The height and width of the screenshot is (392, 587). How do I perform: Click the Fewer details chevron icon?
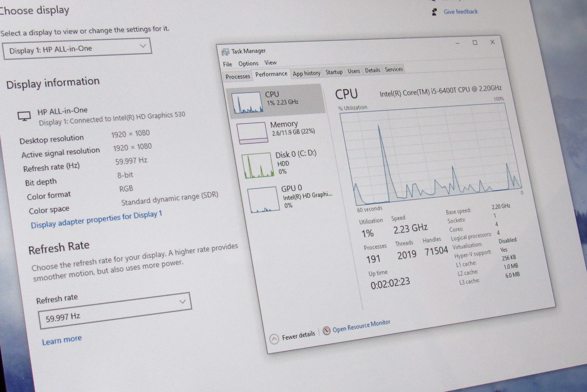coord(274,339)
